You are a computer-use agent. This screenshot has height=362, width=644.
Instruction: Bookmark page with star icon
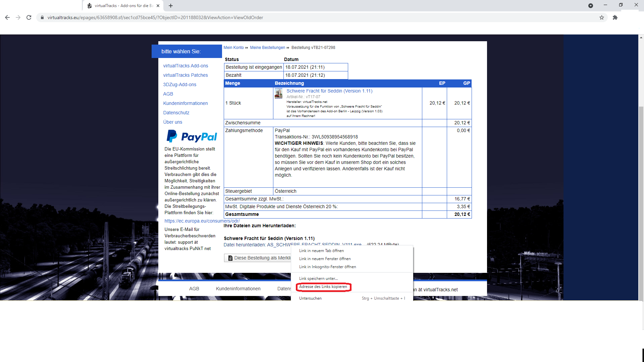click(602, 17)
